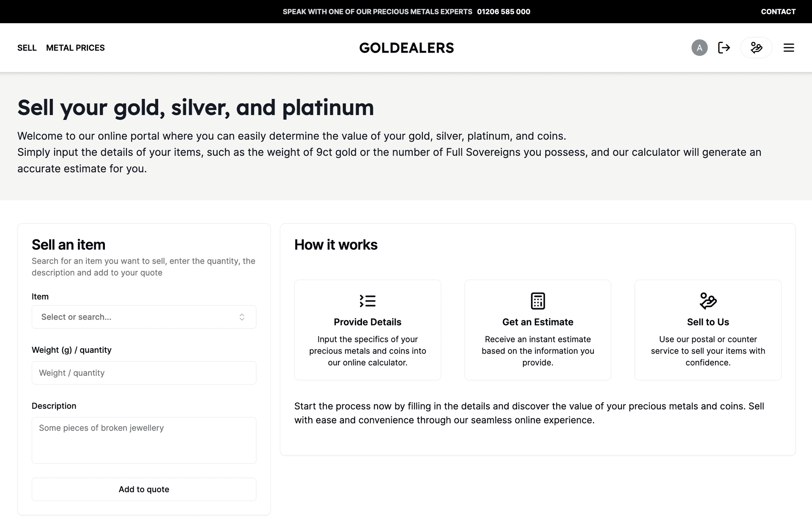The height and width of the screenshot is (529, 812).
Task: Click the Get an Estimate calculator icon
Action: tap(538, 301)
